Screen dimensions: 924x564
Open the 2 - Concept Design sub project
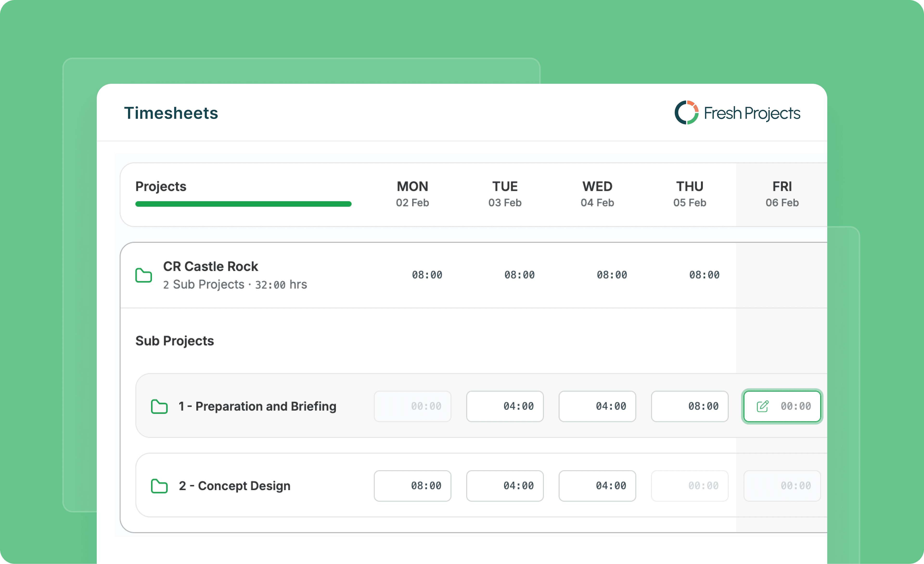[235, 486]
